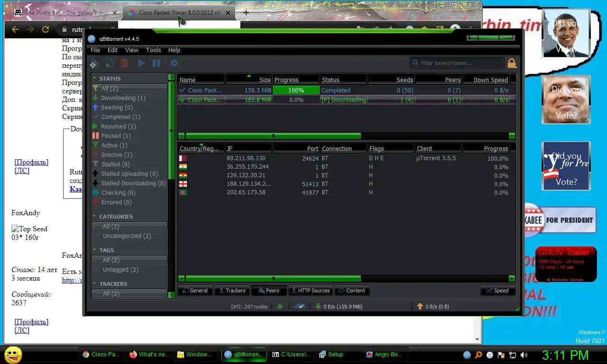Switch to the General tab
607x364 pixels.
pos(195,291)
